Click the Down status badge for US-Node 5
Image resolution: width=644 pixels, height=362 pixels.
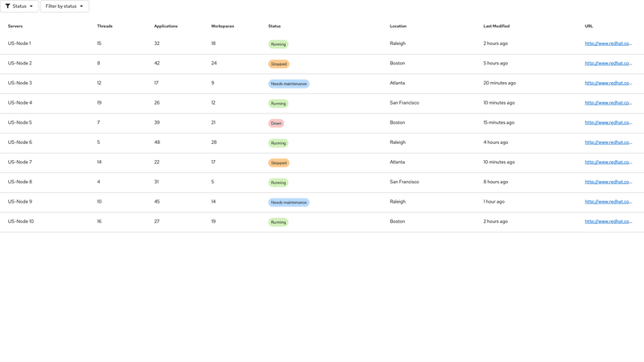click(x=276, y=123)
